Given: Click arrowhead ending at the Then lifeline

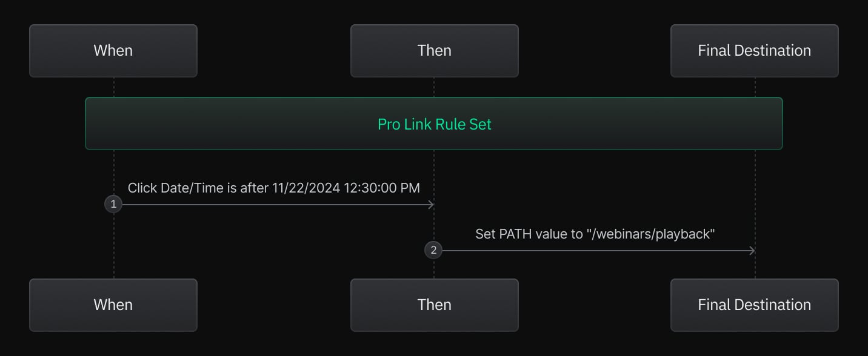Looking at the screenshot, I should 431,205.
